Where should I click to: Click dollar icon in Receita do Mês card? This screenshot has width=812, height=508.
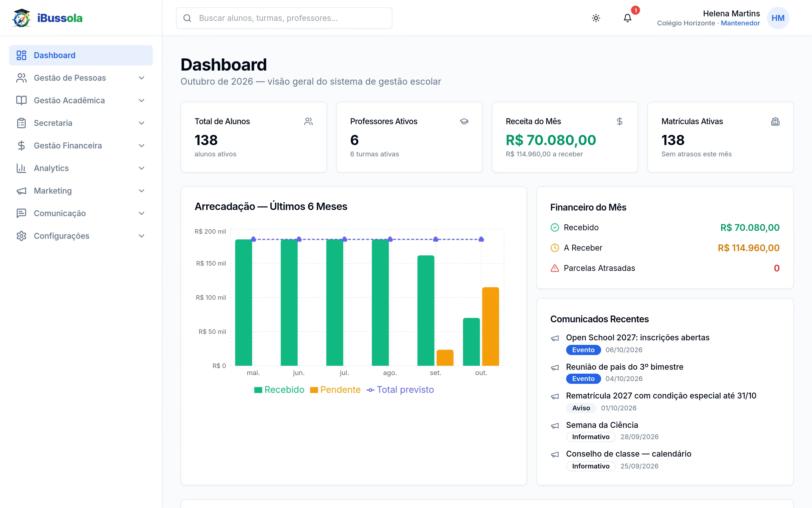pyautogui.click(x=619, y=121)
